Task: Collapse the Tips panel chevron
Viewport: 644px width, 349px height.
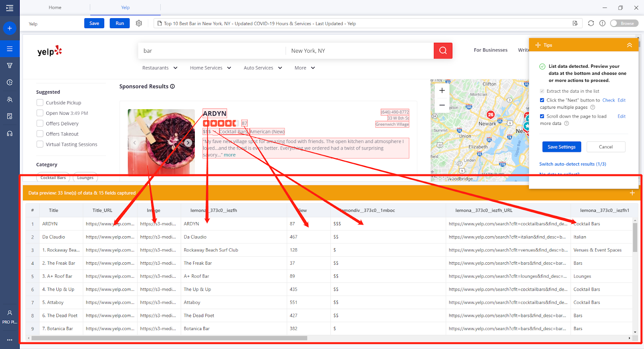Action: pyautogui.click(x=630, y=45)
